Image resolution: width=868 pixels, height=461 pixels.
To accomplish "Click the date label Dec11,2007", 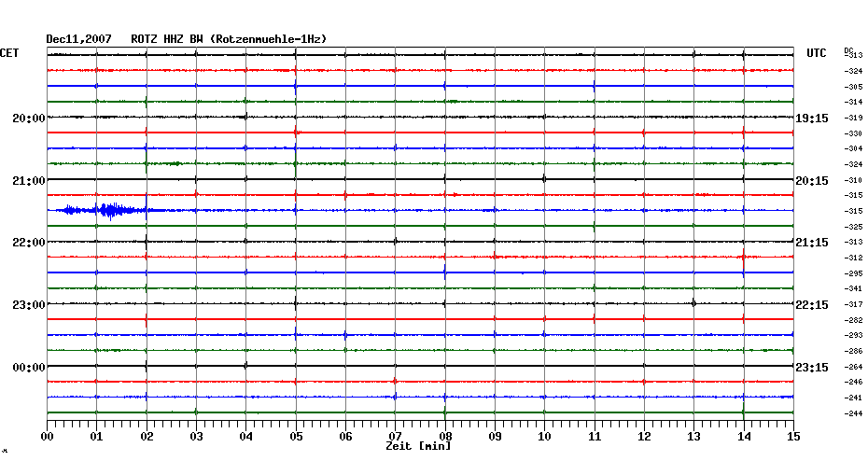I will tap(78, 39).
